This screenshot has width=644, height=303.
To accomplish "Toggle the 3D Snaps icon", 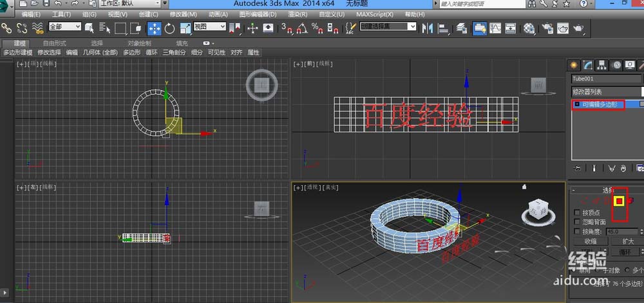I will tap(287, 28).
